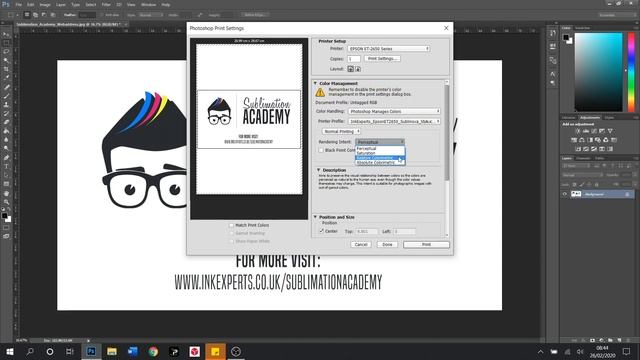Image resolution: width=640 pixels, height=360 pixels.
Task: Collapse the Description section
Action: (318, 170)
